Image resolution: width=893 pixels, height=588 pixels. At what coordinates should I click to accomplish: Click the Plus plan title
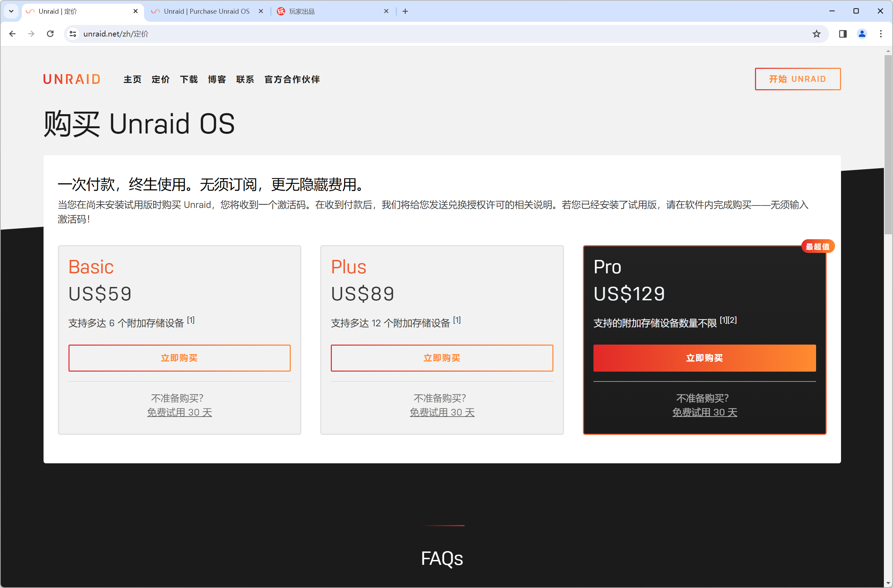coord(349,267)
